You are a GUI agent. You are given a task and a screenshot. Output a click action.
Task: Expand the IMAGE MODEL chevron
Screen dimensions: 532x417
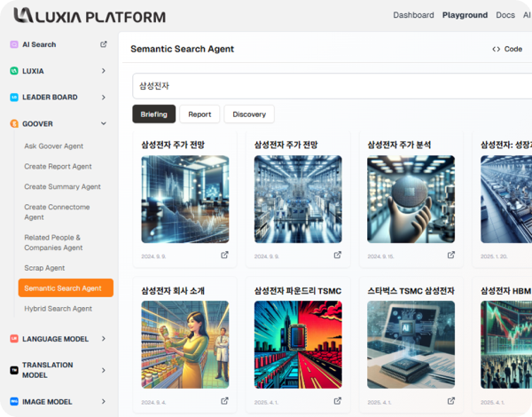104,401
